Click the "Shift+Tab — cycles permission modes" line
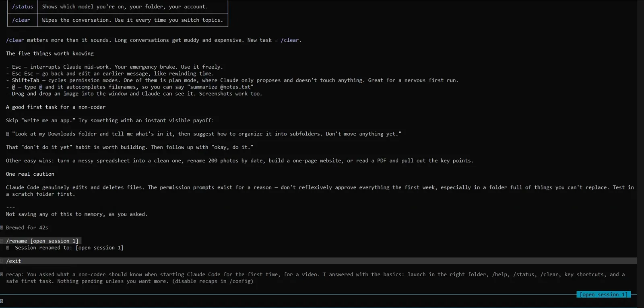This screenshot has height=308, width=644. click(232, 80)
